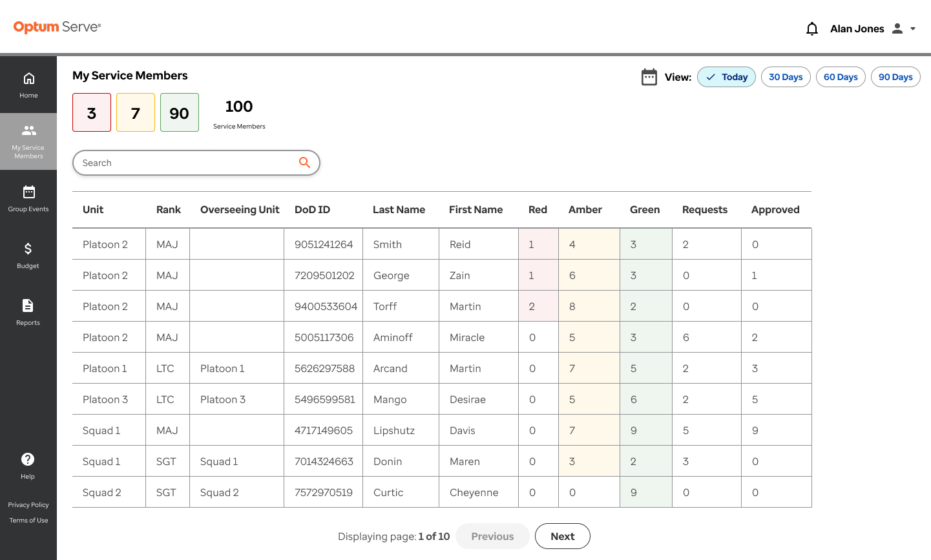Open the Budget dollar icon
The width and height of the screenshot is (931, 560).
(x=28, y=249)
